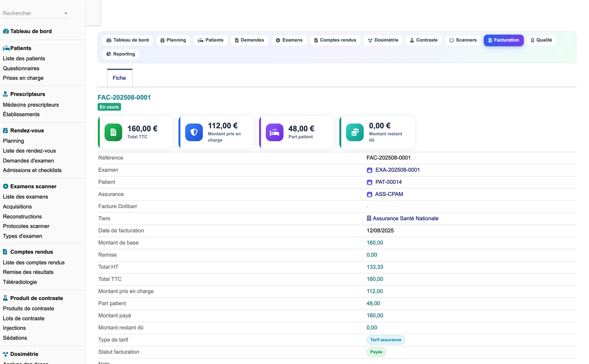Open the Assurance Santé Nationale third-party link
Image resolution: width=589 pixels, height=364 pixels.
pyautogui.click(x=406, y=219)
